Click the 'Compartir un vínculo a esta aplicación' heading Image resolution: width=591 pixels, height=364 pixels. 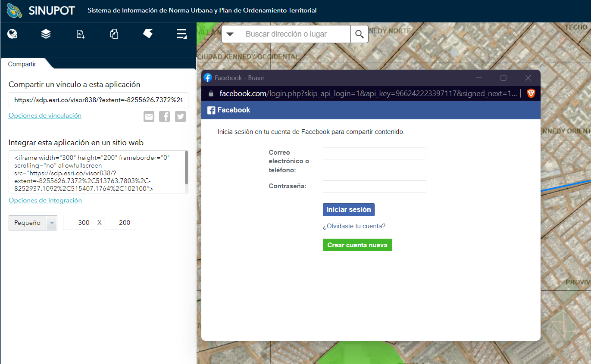[75, 84]
